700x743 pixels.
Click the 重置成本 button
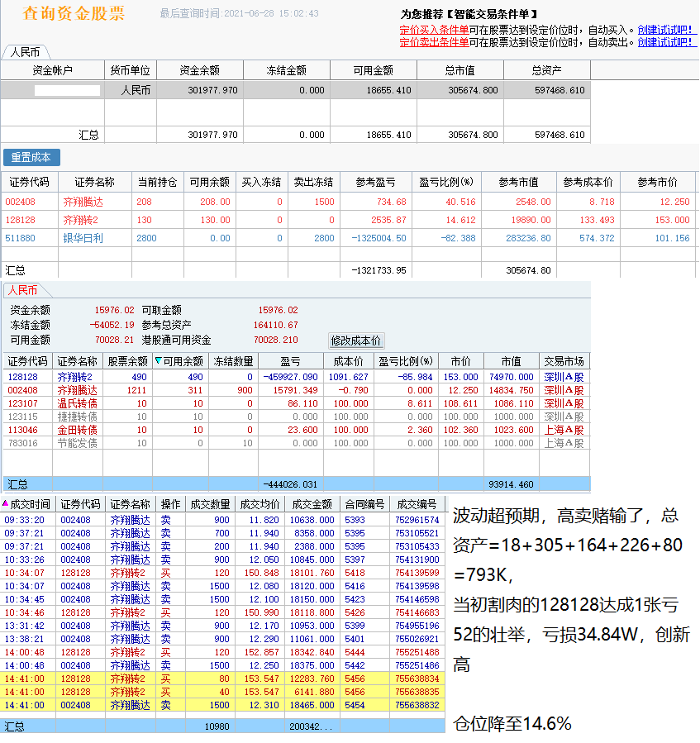[x=31, y=157]
